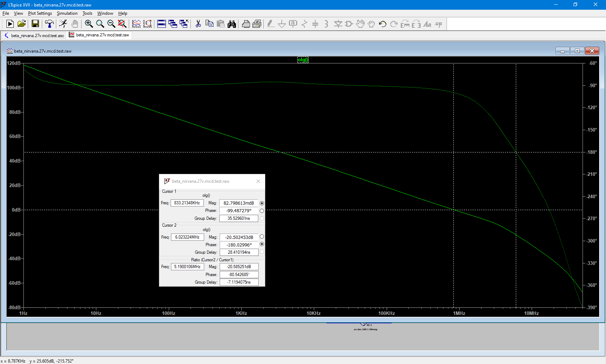The width and height of the screenshot is (606, 364).
Task: Click the SPICE directive .op icon
Action: coord(438,24)
